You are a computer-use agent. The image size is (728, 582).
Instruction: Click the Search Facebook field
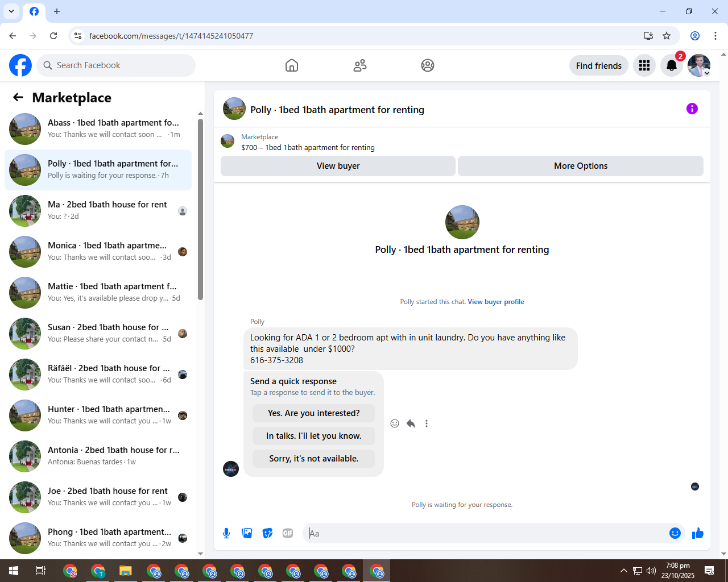tap(116, 65)
